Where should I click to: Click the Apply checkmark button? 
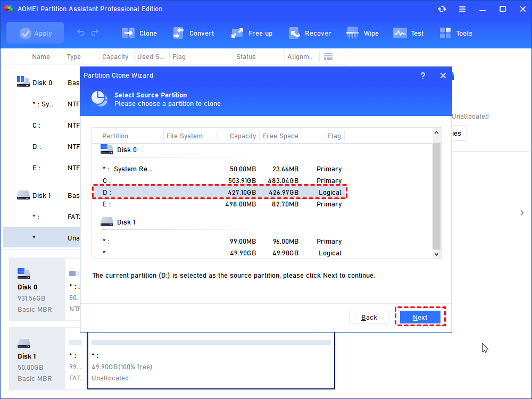(x=35, y=33)
